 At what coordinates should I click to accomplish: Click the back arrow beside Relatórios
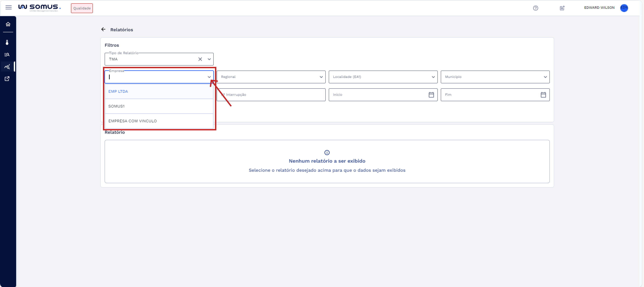coord(103,29)
